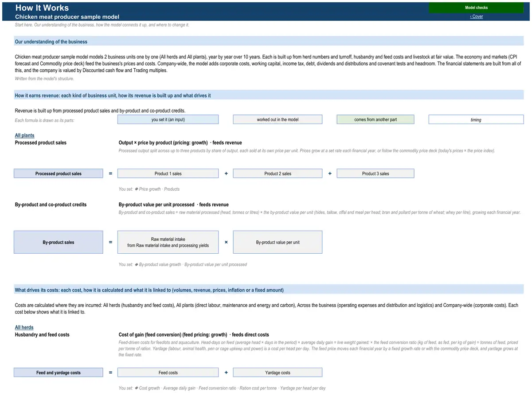This screenshot has width=532, height=393.
Task: Select the 'comes from another part' legend box
Action: tap(376, 119)
